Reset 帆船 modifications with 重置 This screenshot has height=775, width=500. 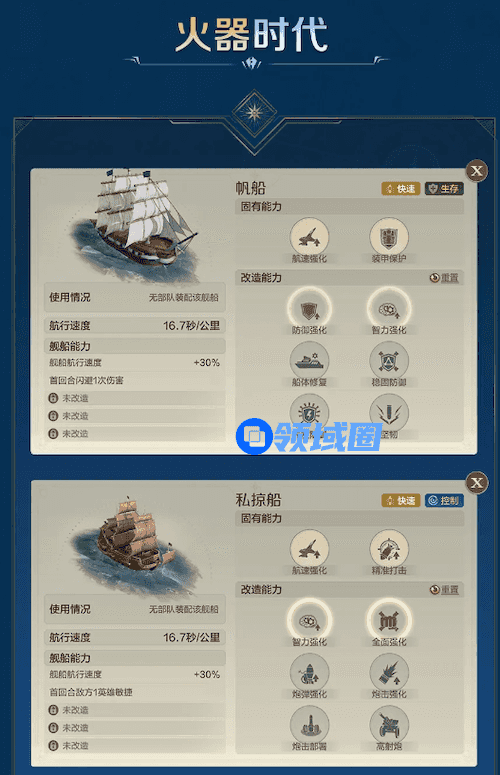(444, 278)
